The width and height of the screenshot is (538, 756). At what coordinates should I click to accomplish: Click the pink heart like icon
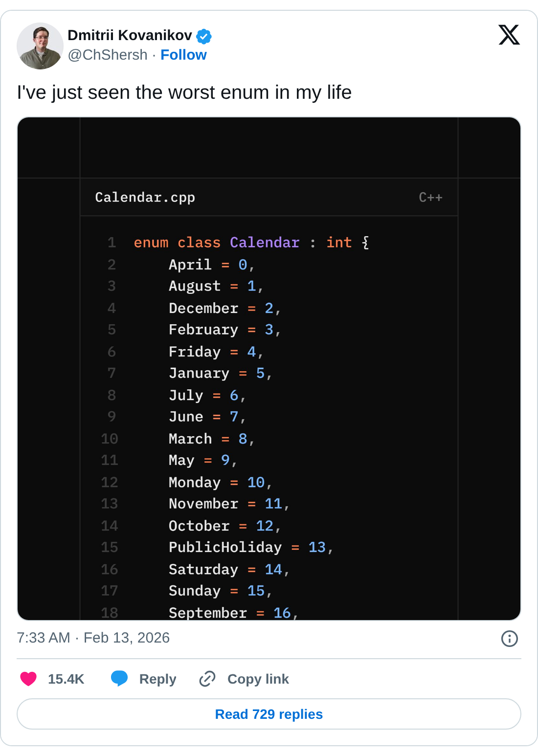[28, 679]
